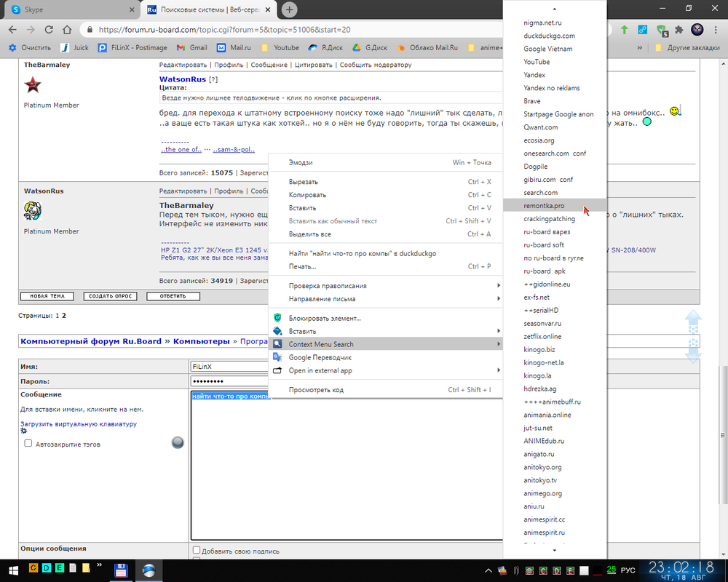The width and height of the screenshot is (728, 582).
Task: Click the smiley button beside Автозакрытие тэгов
Action: pyautogui.click(x=178, y=443)
